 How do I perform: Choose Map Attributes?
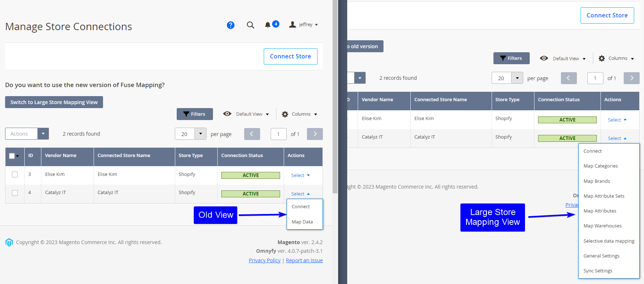pyautogui.click(x=609, y=211)
